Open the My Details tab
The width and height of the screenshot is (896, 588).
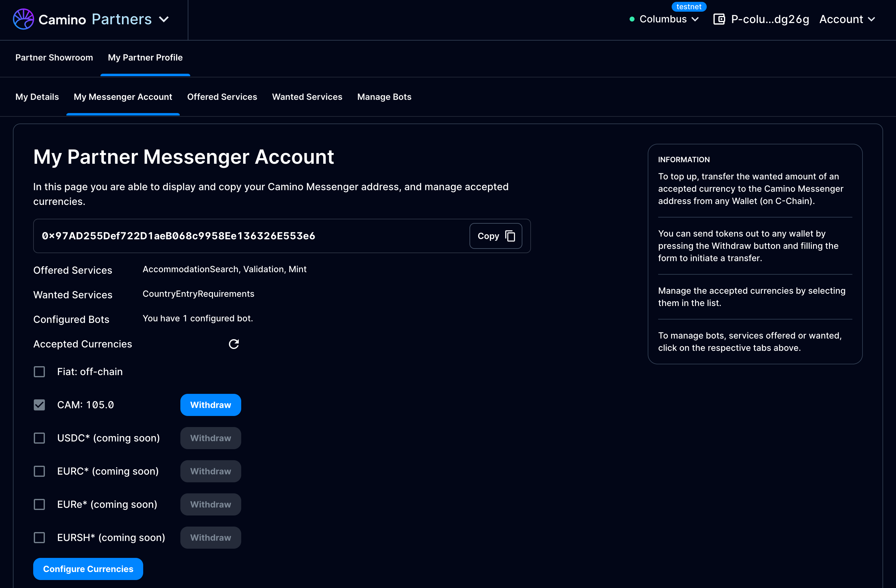point(37,97)
